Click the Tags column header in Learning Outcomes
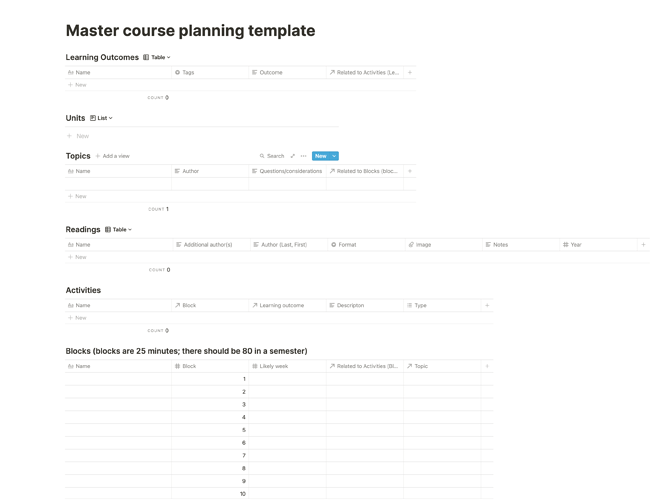659x500 pixels. 210,72
